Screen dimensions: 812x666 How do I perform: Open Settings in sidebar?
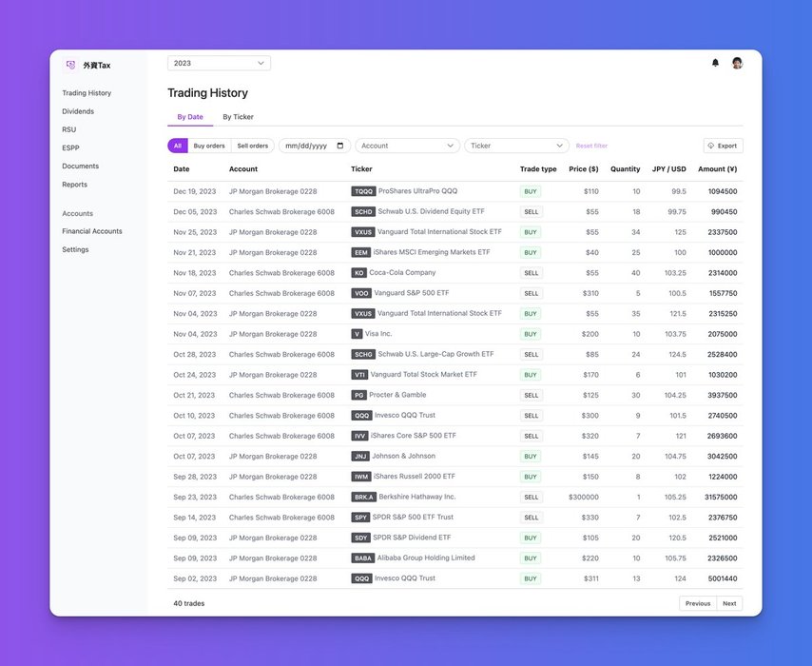(x=76, y=249)
